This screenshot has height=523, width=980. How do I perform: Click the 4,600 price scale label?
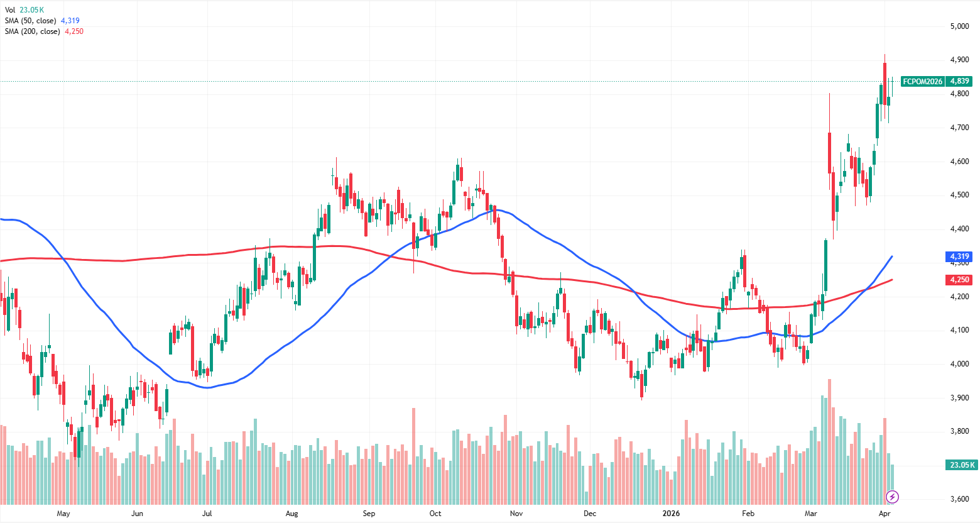[959, 162]
